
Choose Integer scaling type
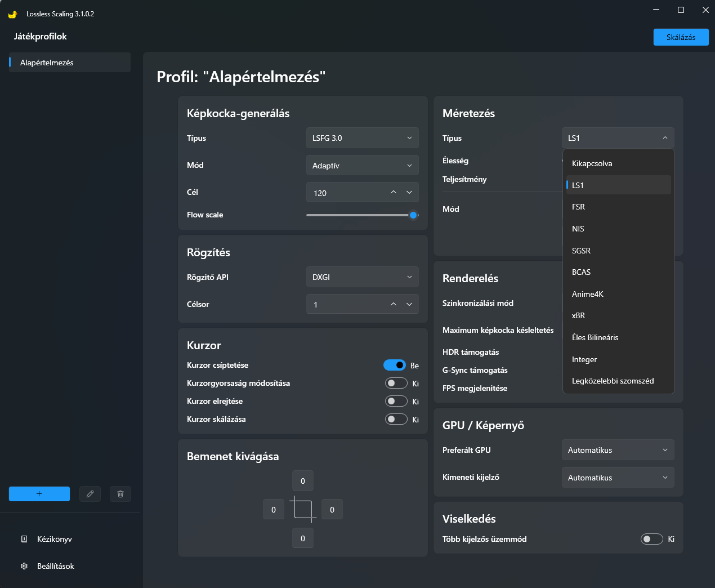[x=619, y=359]
